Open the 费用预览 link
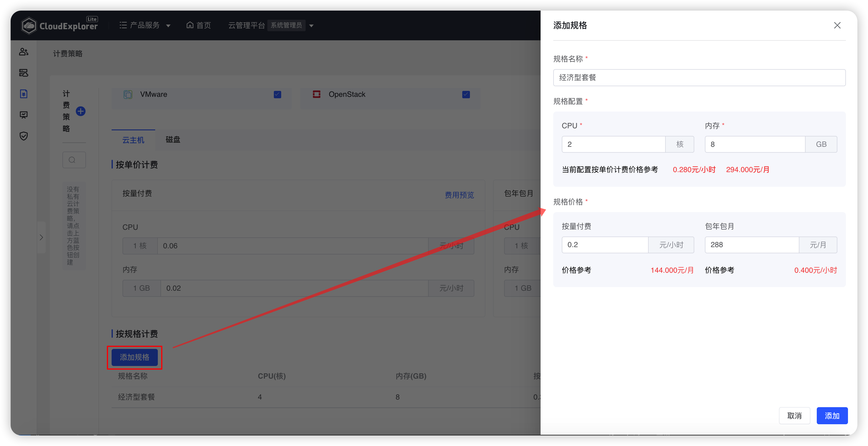This screenshot has height=446, width=868. 459,195
